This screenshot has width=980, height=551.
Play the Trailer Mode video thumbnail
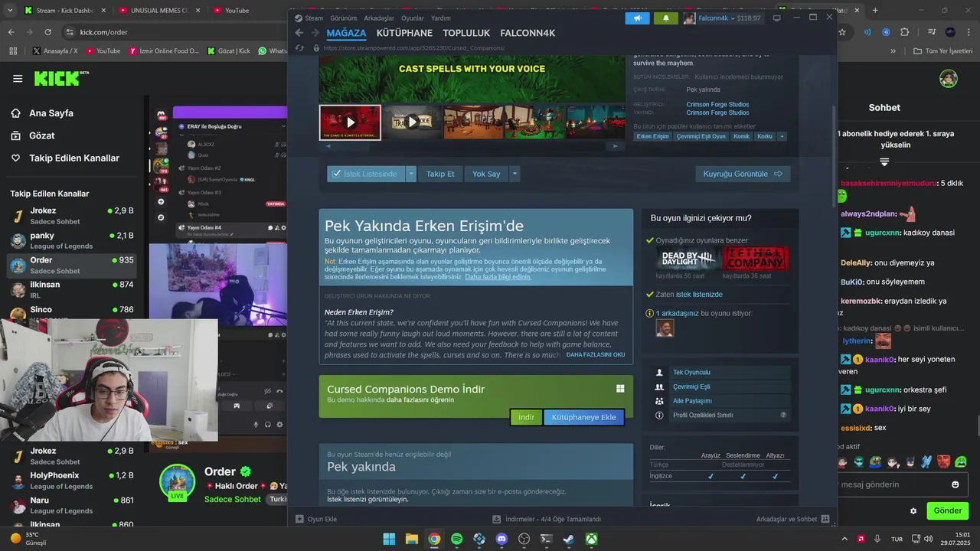pos(412,122)
